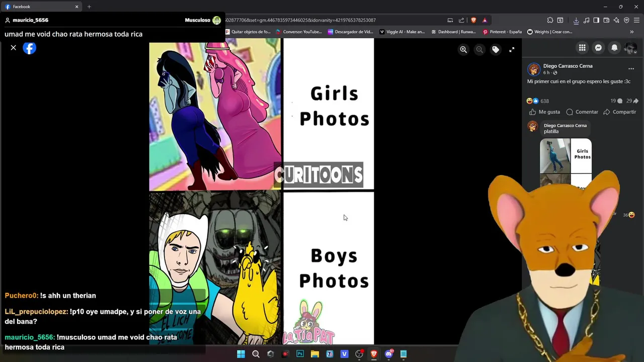Open the Windows Start menu
This screenshot has height=362, width=644.
point(241,354)
